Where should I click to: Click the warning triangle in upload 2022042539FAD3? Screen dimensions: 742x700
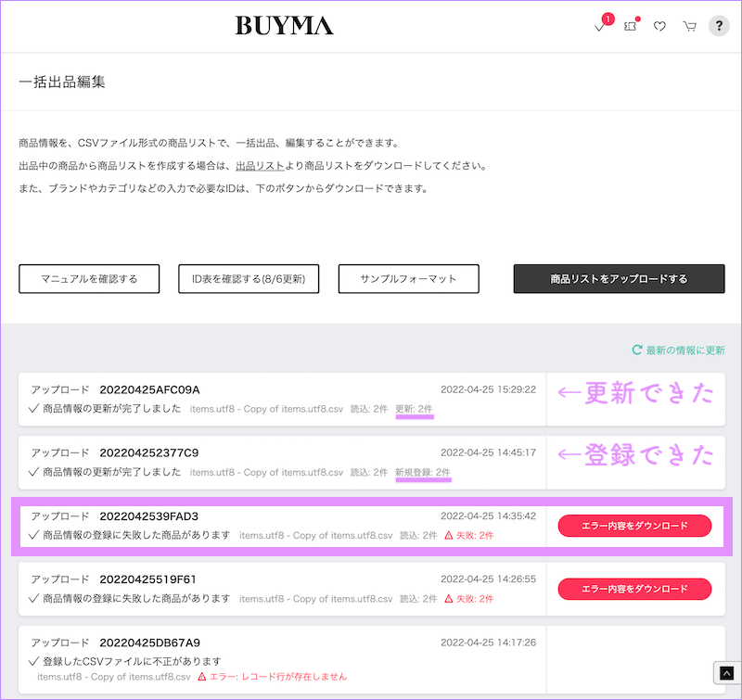pyautogui.click(x=448, y=535)
